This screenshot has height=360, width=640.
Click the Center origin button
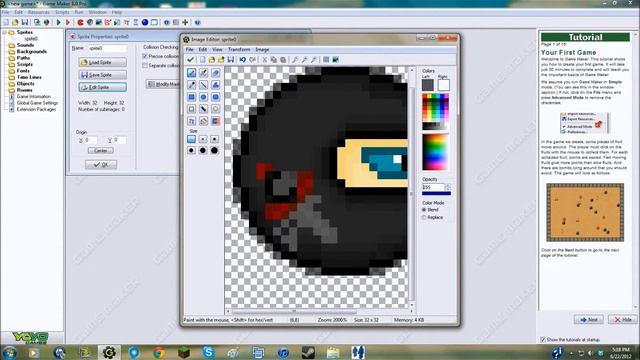[100, 151]
